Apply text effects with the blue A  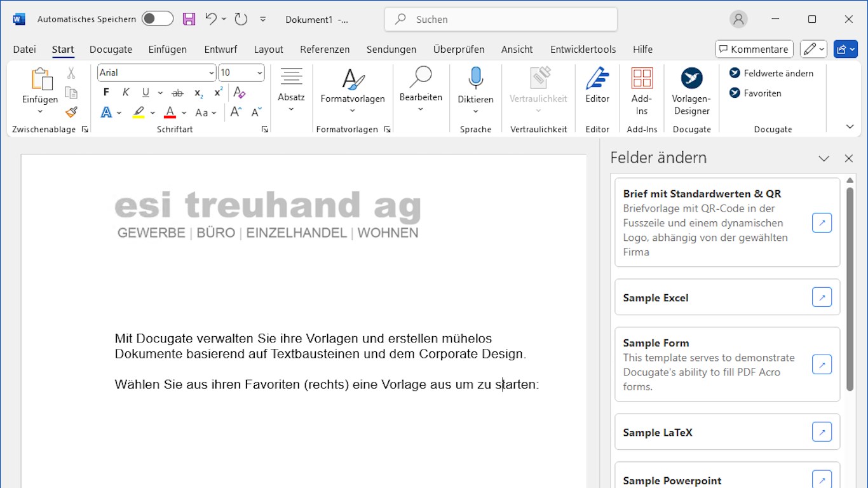coord(106,112)
